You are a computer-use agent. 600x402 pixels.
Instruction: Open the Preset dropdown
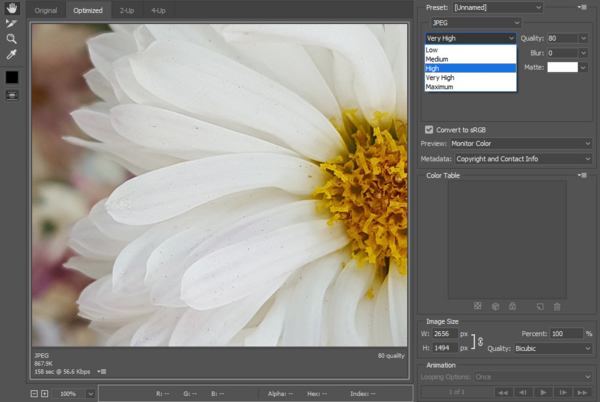pos(498,7)
